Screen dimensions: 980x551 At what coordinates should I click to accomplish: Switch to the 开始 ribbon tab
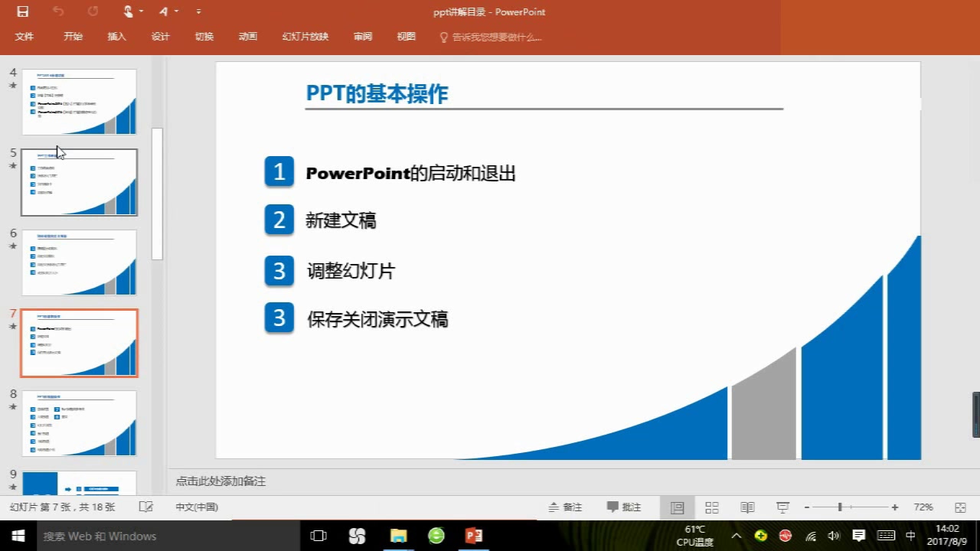tap(73, 36)
